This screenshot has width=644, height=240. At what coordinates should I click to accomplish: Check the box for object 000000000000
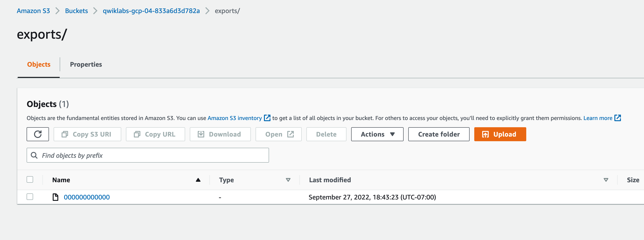tap(30, 197)
